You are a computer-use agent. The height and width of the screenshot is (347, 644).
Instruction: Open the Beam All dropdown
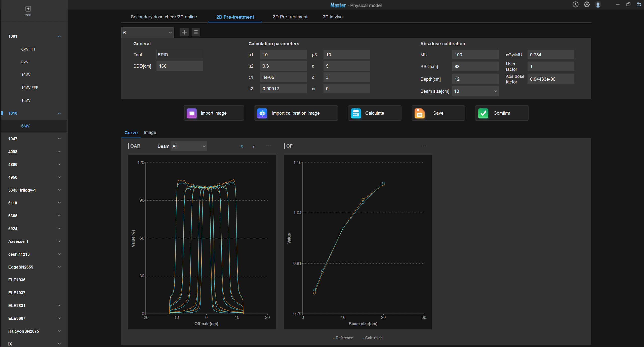189,146
